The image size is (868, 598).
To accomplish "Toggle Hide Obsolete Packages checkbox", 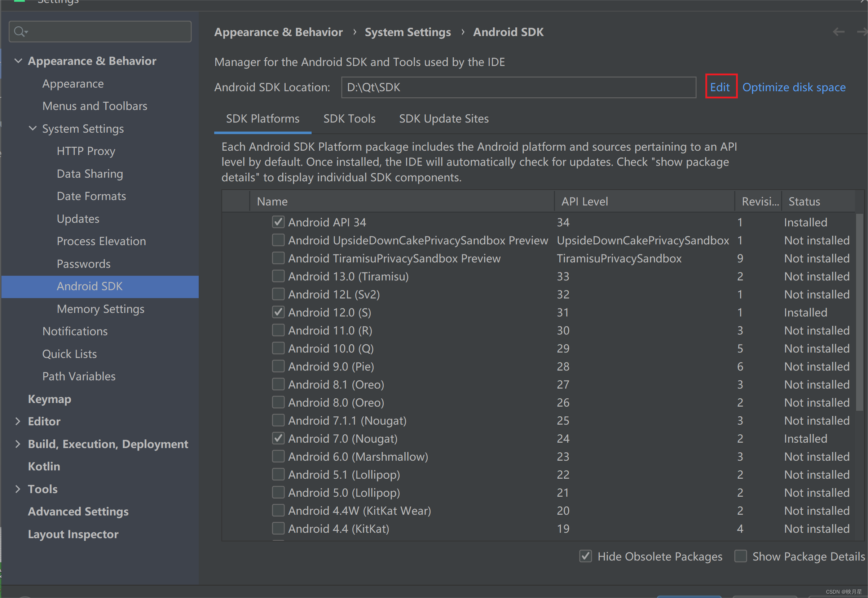I will 585,557.
